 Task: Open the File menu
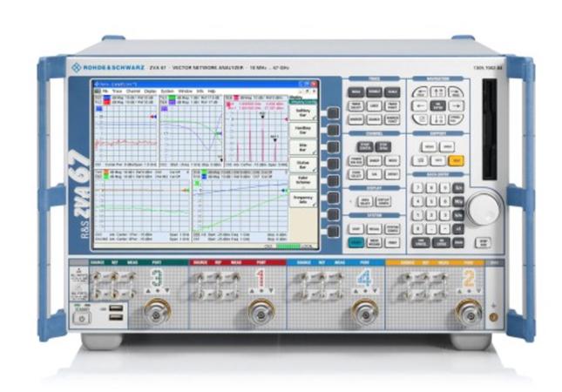[x=105, y=91]
